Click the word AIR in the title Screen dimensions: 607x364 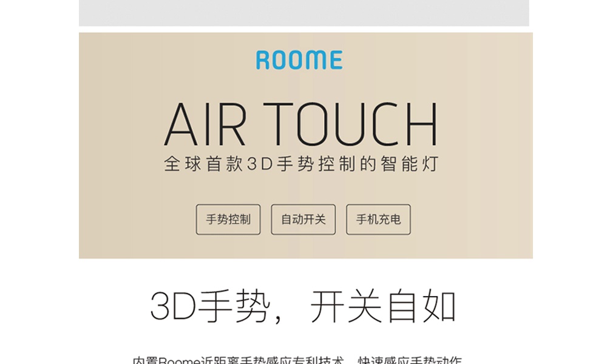(x=205, y=124)
